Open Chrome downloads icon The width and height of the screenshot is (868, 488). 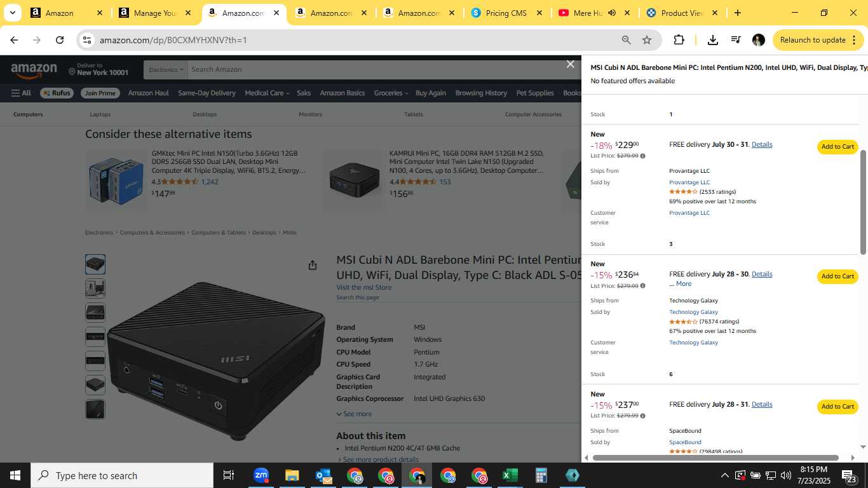[713, 40]
